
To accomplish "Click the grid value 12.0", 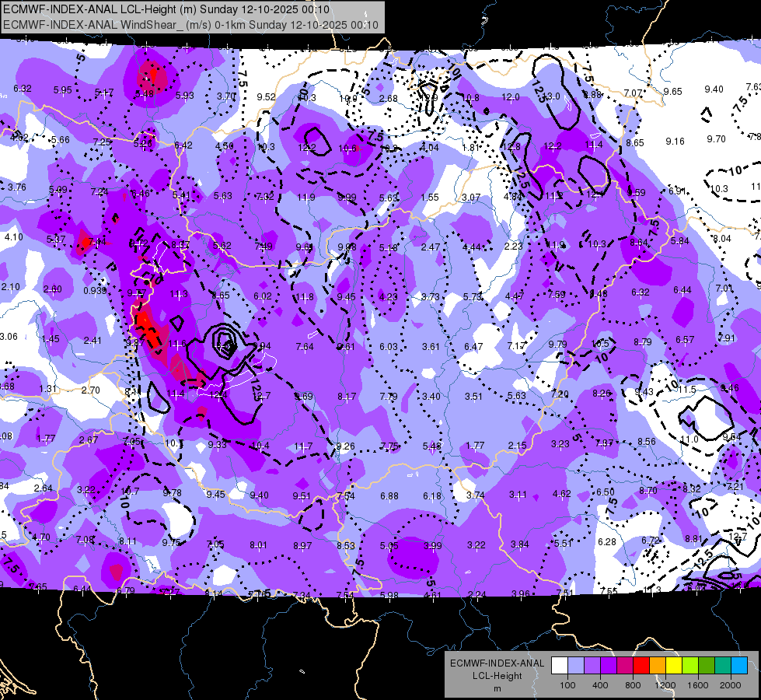I will [x=511, y=97].
